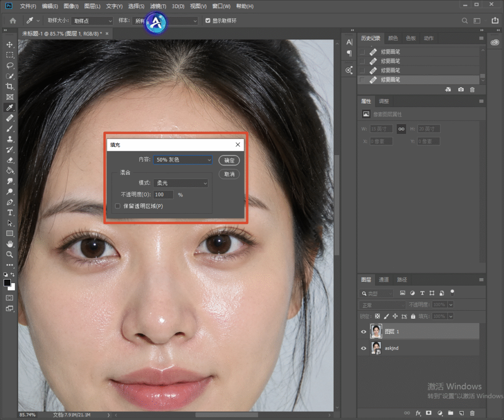Screen dimensions: 504x420
Task: Select the Paint Bucket tool
Action: pyautogui.click(x=10, y=171)
